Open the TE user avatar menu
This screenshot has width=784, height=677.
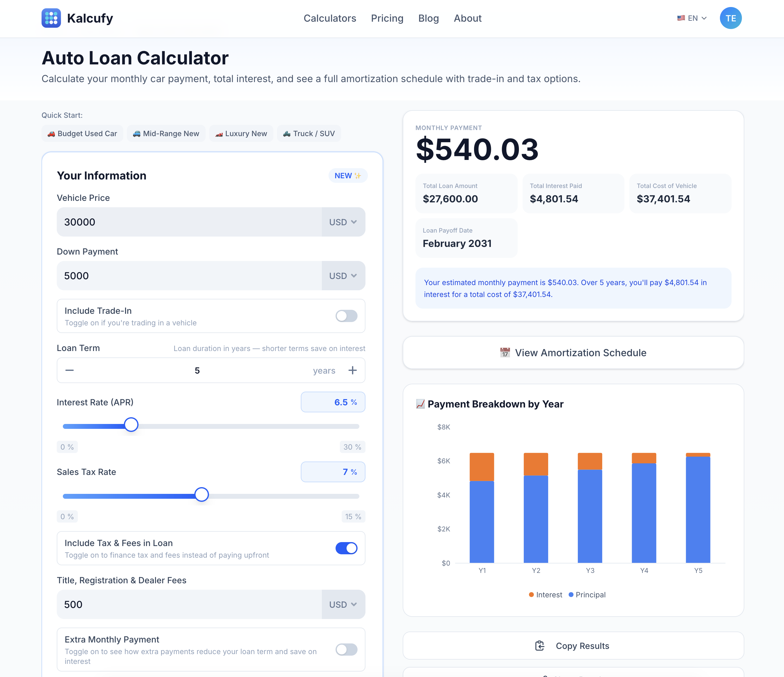730,18
